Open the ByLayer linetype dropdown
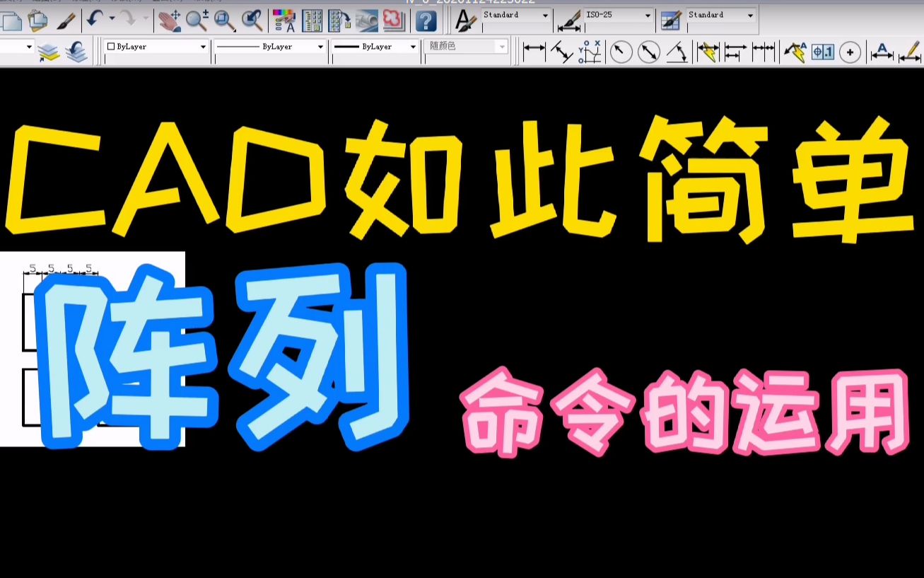 pyautogui.click(x=270, y=47)
